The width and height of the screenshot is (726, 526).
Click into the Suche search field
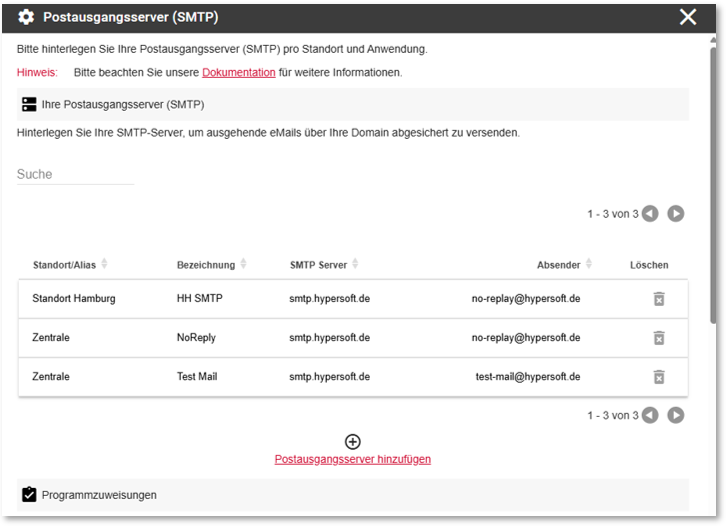pyautogui.click(x=75, y=175)
